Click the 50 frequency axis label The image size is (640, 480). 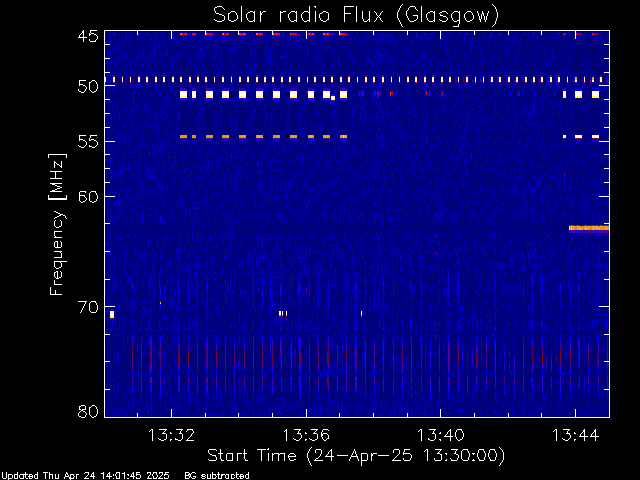coord(88,87)
